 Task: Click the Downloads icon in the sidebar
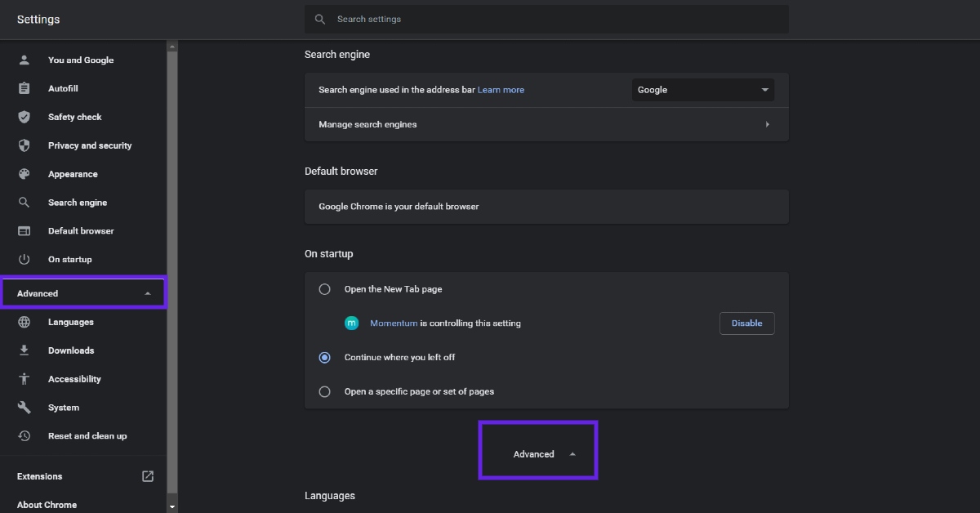point(24,350)
